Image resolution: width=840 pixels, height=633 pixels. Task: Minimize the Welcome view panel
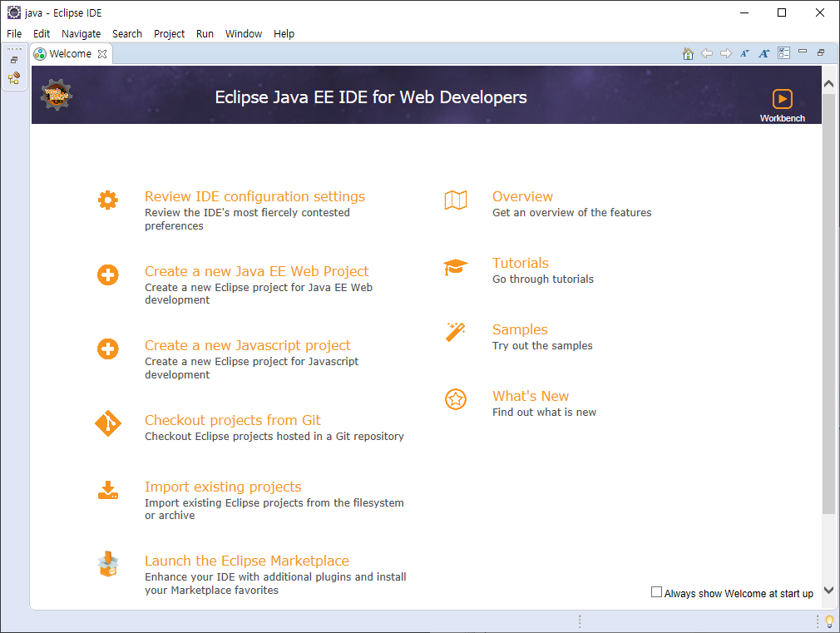tap(803, 52)
